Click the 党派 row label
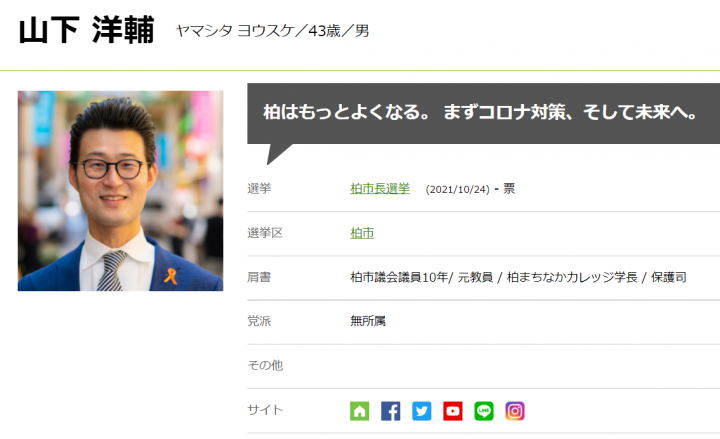This screenshot has width=720, height=439. pyautogui.click(x=259, y=321)
